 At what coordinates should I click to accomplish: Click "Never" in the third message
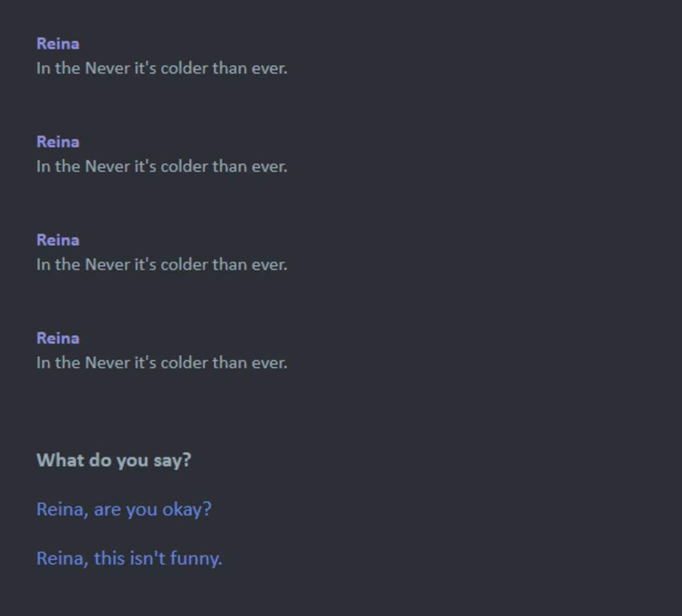[x=107, y=265]
